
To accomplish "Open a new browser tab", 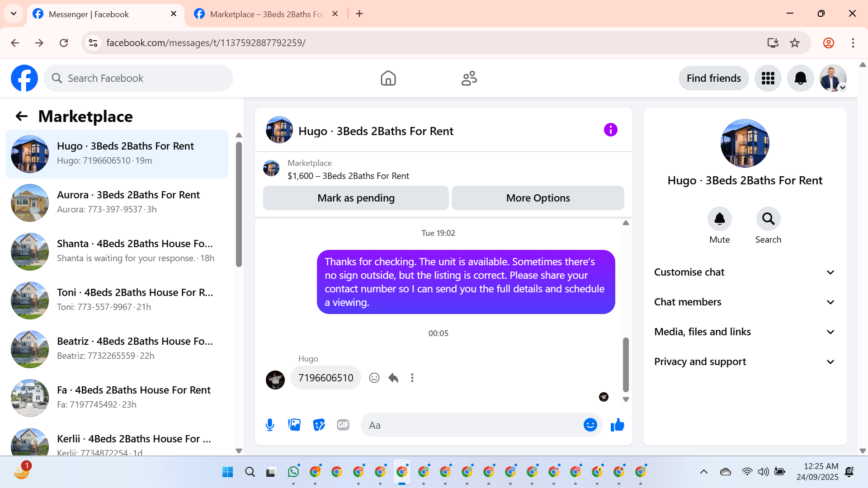I will click(359, 14).
